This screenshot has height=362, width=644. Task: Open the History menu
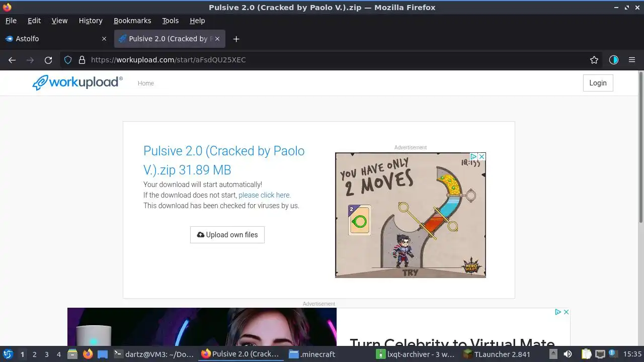91,21
